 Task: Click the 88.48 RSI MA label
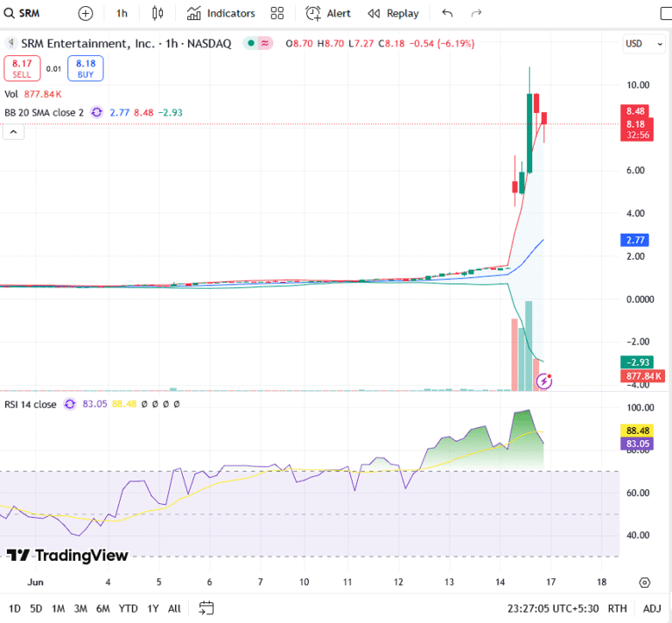tap(637, 430)
